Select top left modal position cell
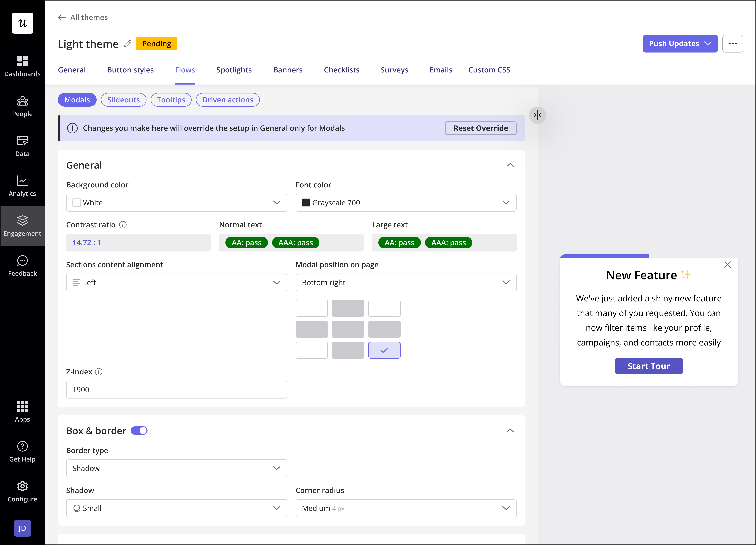The width and height of the screenshot is (756, 545). tap(312, 308)
